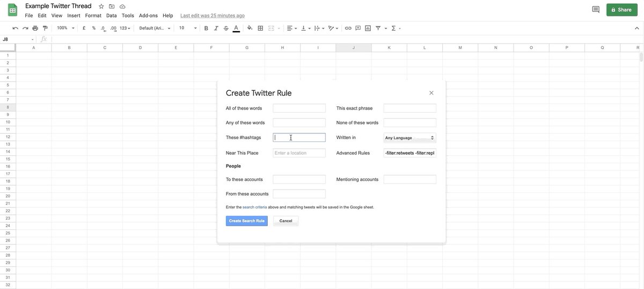
Task: Open the Add-ons menu
Action: [149, 16]
